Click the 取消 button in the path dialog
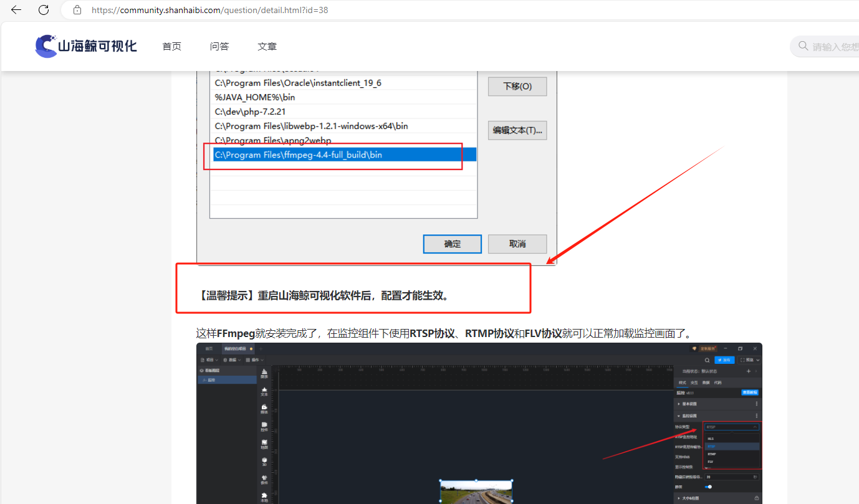Viewport: 859px width, 504px height. [517, 244]
